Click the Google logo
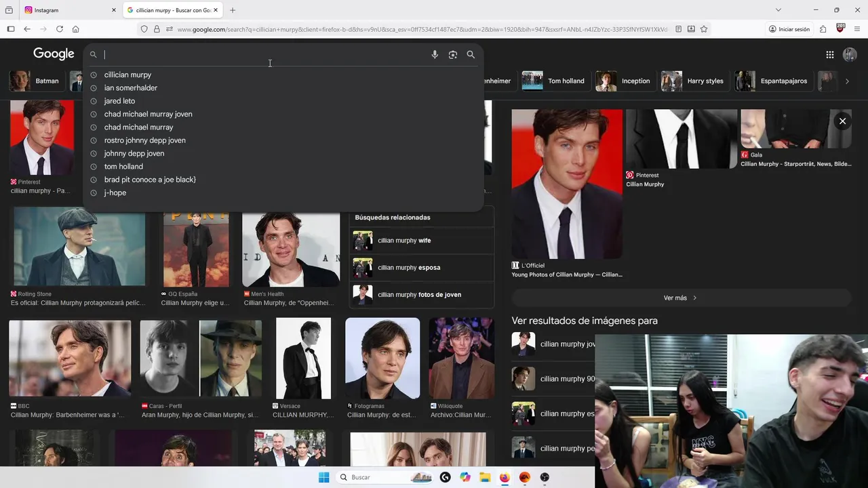Viewport: 868px width, 488px height. tap(54, 54)
